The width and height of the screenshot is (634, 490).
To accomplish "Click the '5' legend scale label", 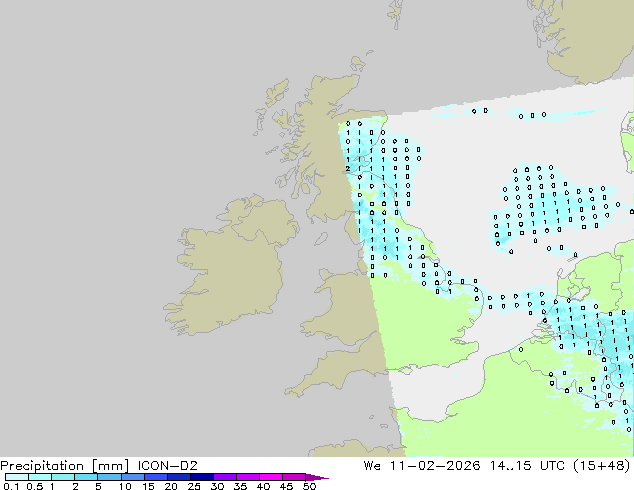I will coord(98,486).
